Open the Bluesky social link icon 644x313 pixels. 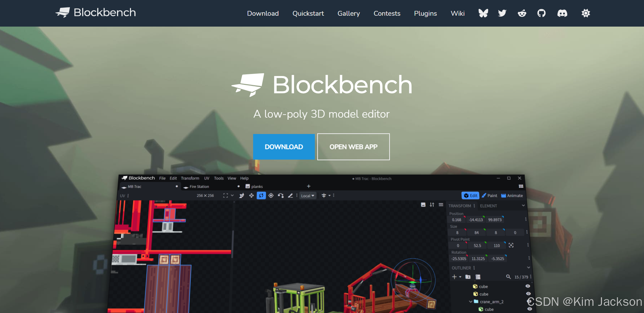coord(483,13)
